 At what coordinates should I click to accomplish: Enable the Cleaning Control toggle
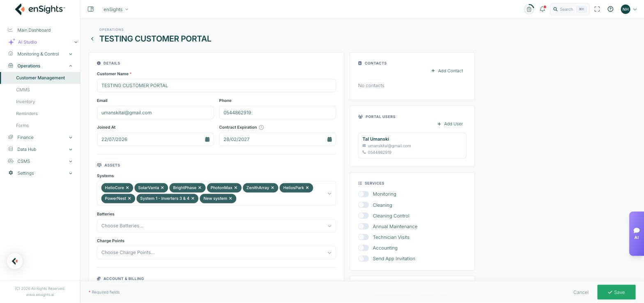pos(363,215)
